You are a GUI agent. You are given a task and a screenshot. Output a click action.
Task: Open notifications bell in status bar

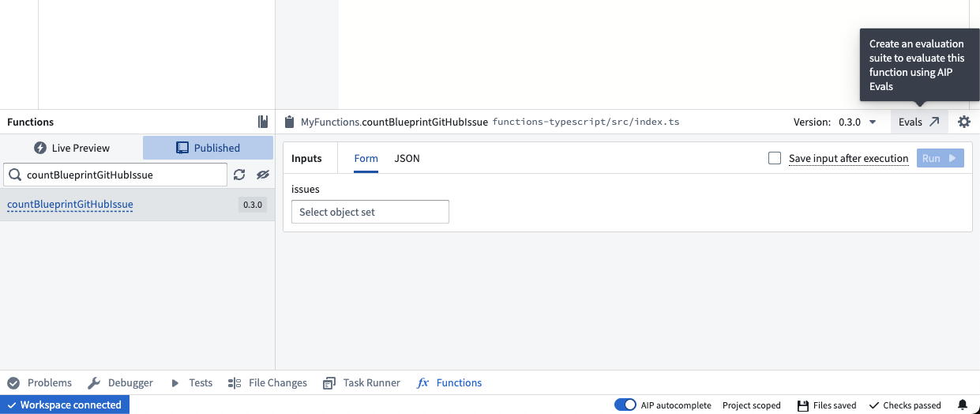click(x=962, y=405)
